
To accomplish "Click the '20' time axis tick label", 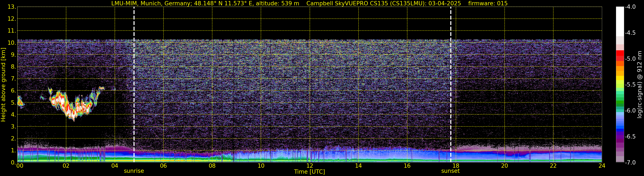I will pyautogui.click(x=505, y=166).
